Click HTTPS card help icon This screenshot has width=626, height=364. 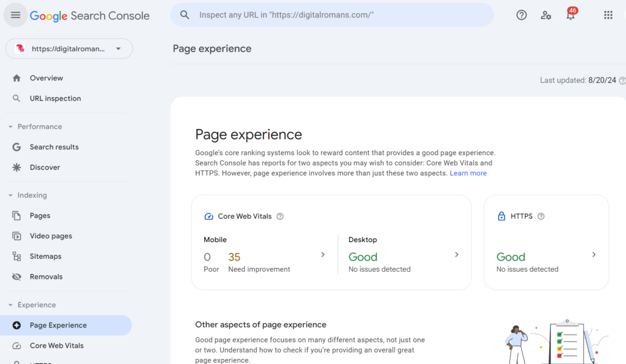coord(540,216)
